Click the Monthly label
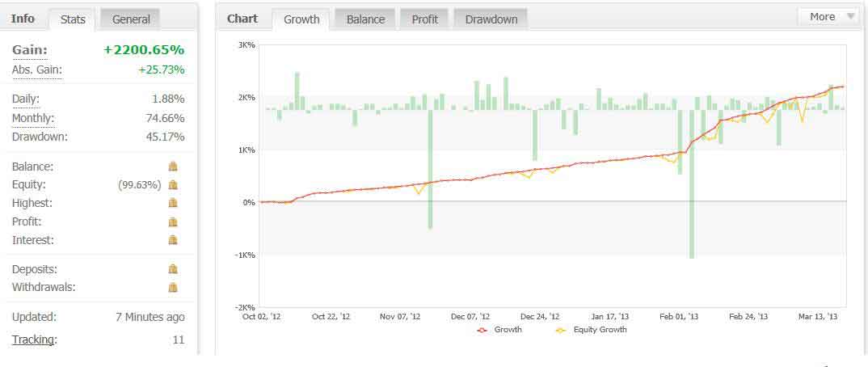The width and height of the screenshot is (868, 367). pos(33,118)
